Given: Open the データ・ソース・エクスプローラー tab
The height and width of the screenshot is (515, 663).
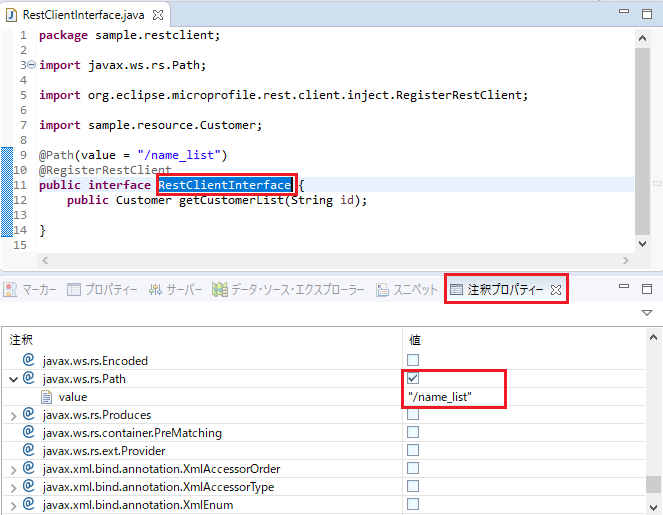Looking at the screenshot, I should coord(288,290).
